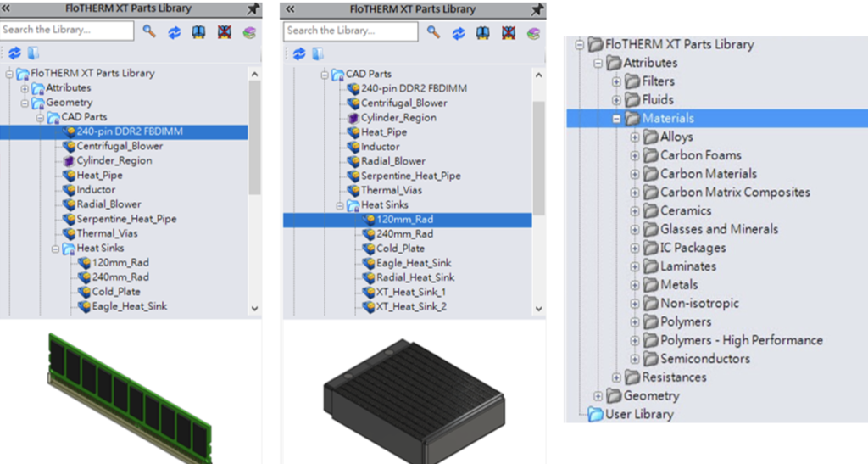This screenshot has width=868, height=464.
Task: Click scroll-up arrow in middle panel scrollbar
Action: click(538, 75)
